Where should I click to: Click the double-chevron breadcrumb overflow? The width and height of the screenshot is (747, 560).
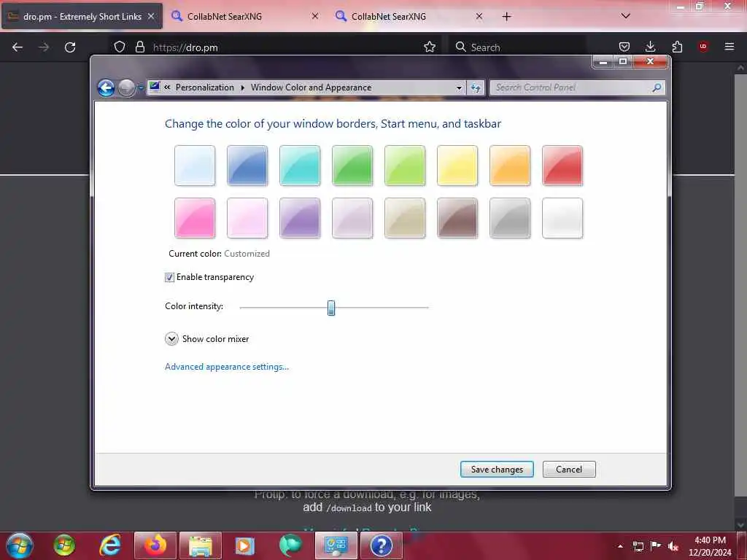coord(167,87)
